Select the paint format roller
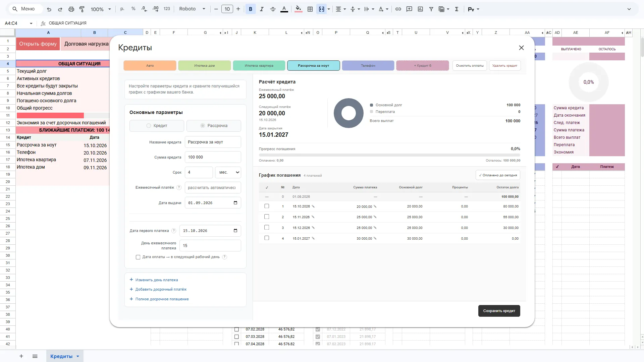 point(82,9)
